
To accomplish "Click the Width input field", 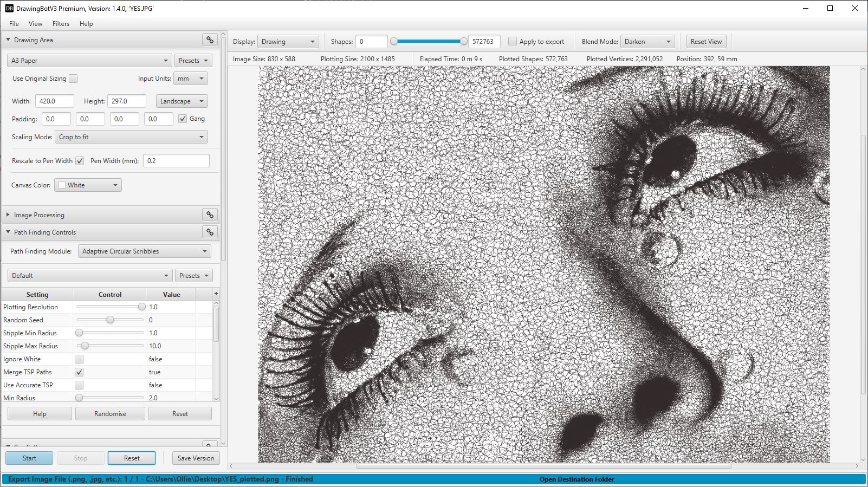I will coord(55,101).
